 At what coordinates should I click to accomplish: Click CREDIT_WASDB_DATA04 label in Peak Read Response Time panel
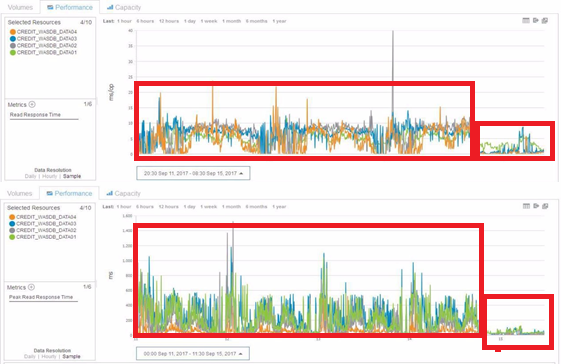tap(46, 217)
